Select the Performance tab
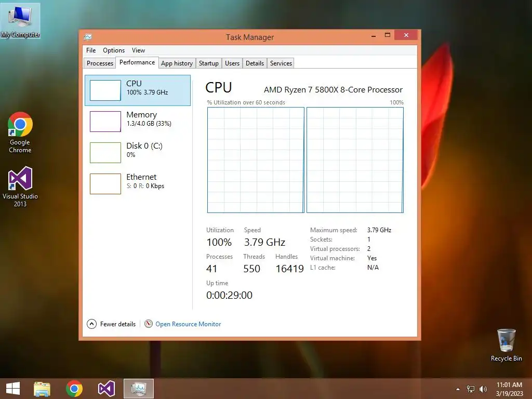 [137, 62]
